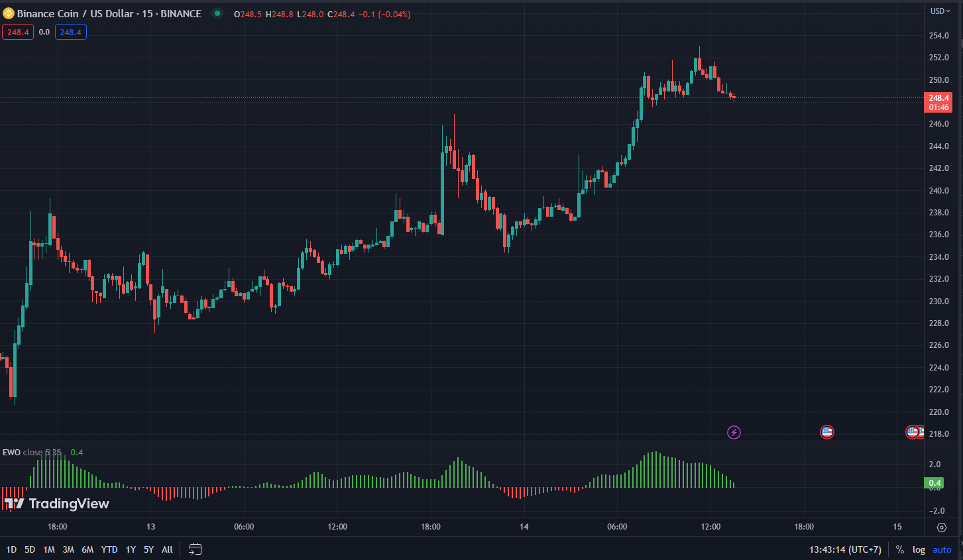
Task: Toggle percent scale mode
Action: point(899,549)
